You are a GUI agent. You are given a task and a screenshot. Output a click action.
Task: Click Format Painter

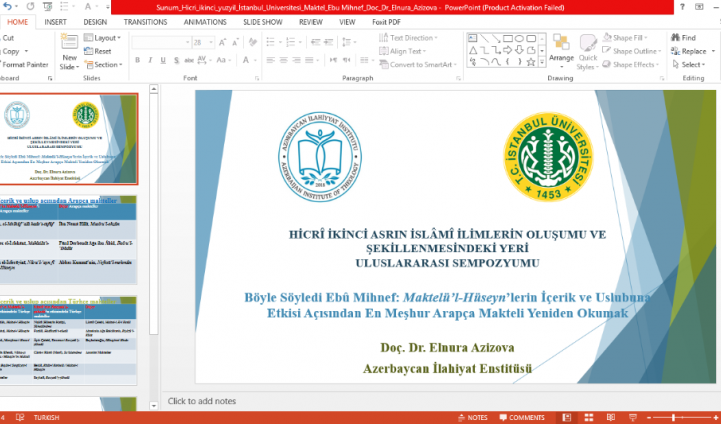click(24, 64)
